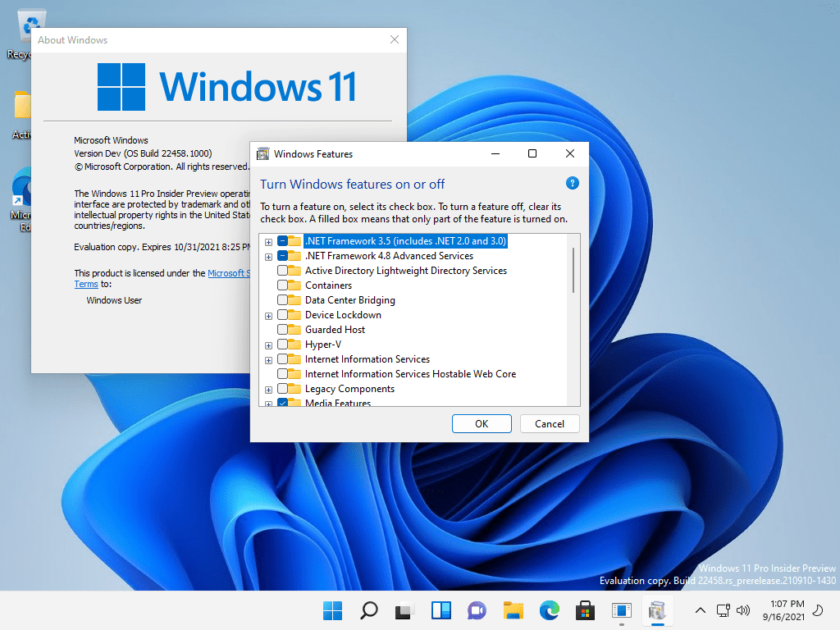The width and height of the screenshot is (840, 630).
Task: Open the Terms link in About Windows
Action: [85, 284]
